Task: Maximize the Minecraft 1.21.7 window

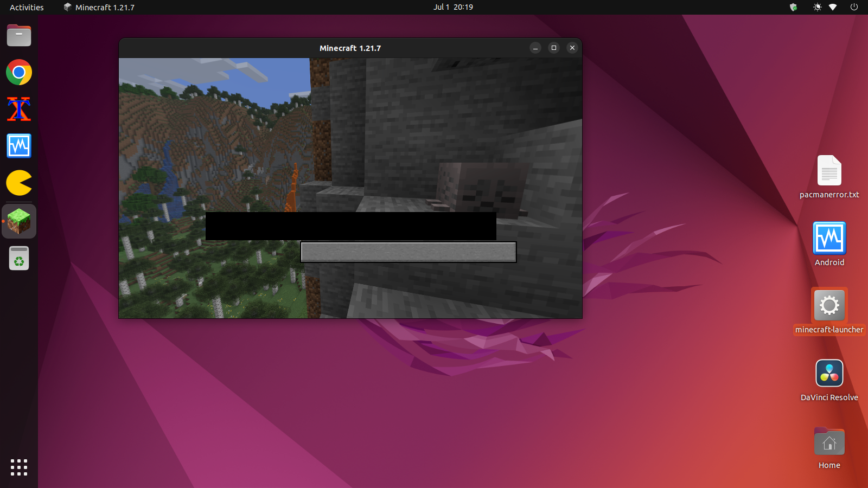Action: click(x=554, y=48)
